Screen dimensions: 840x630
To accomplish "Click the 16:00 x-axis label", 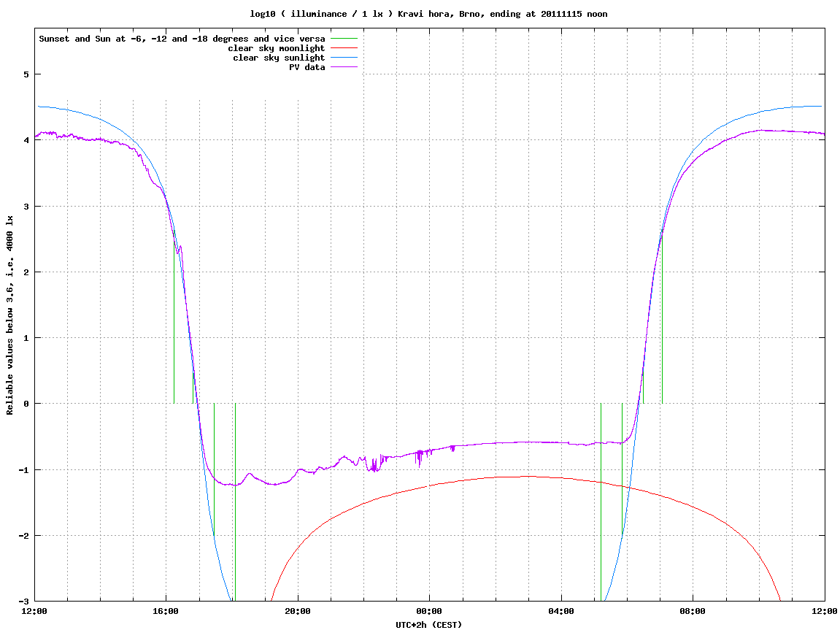I will coord(166,611).
